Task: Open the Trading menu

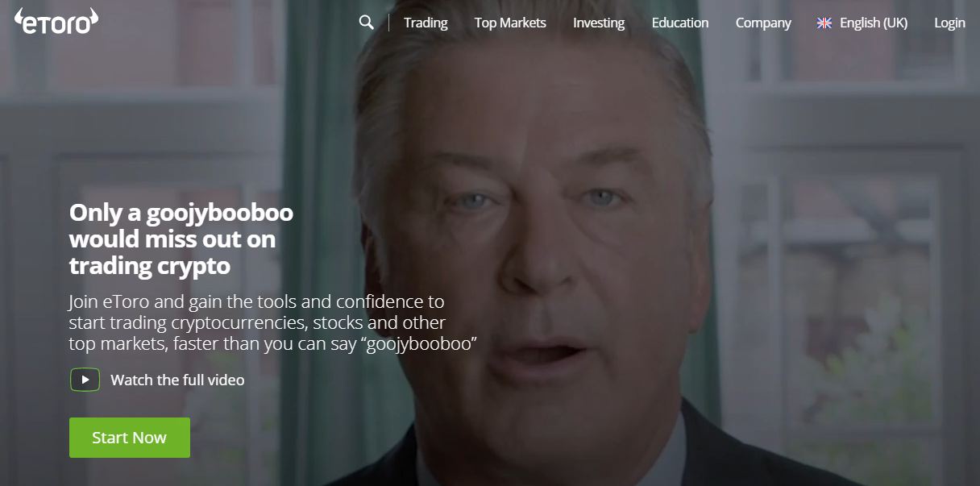Action: (426, 23)
